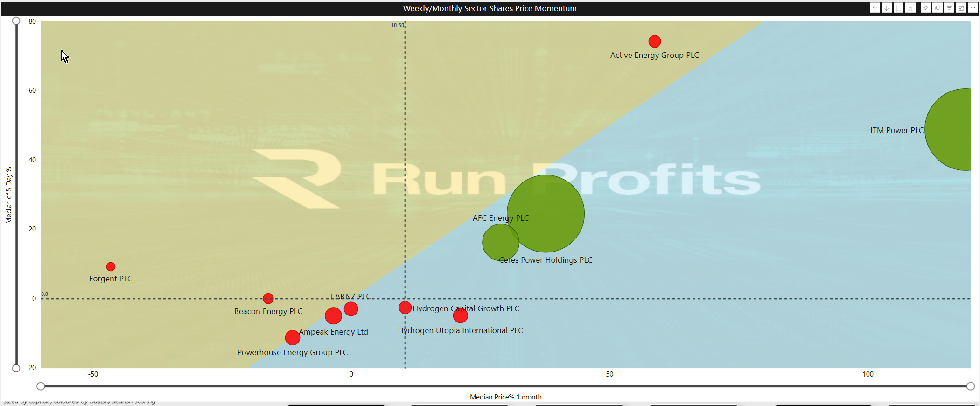The height and width of the screenshot is (406, 980).
Task: Select the large AFC Energy PLC bubble
Action: click(546, 214)
